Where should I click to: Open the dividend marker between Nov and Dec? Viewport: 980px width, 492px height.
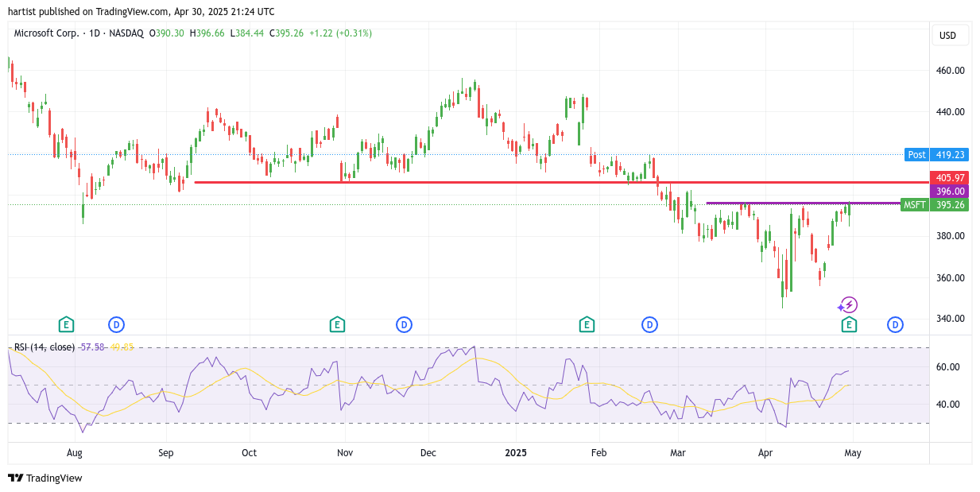pyautogui.click(x=404, y=324)
